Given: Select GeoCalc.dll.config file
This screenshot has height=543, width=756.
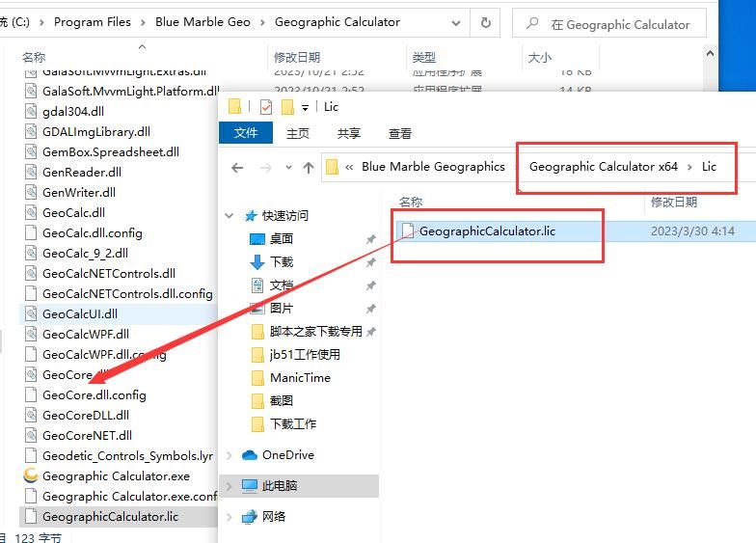Looking at the screenshot, I should tap(93, 233).
